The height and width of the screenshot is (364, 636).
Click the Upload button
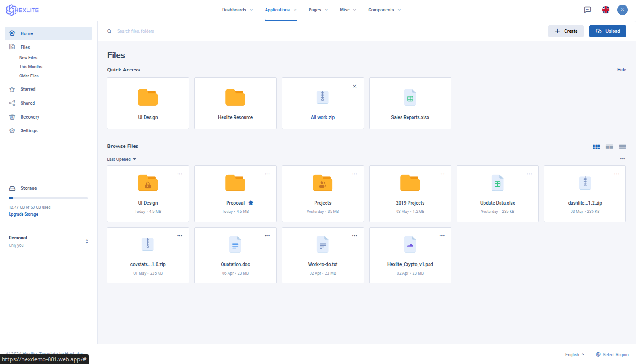click(607, 31)
